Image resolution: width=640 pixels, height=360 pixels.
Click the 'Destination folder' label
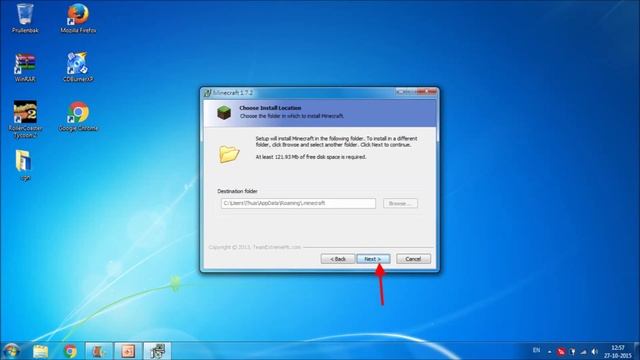coord(237,191)
